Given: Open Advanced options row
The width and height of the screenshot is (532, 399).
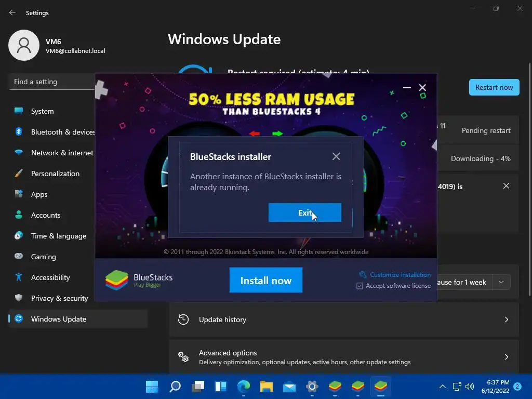Looking at the screenshot, I should [344, 357].
